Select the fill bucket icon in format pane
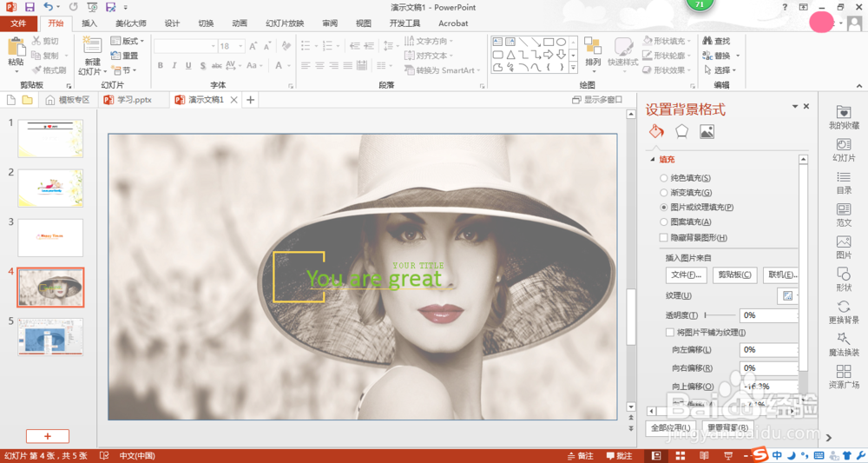This screenshot has height=463, width=868. 656,131
